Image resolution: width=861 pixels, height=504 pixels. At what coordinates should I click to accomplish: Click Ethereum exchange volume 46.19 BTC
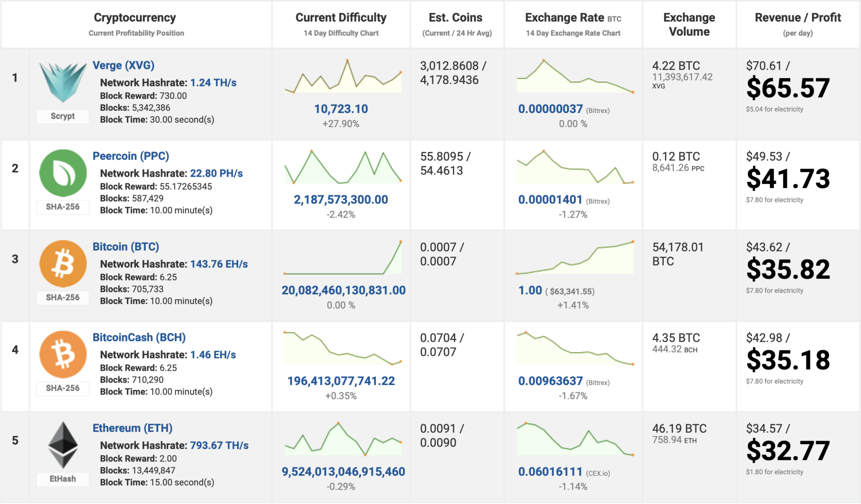click(x=679, y=429)
